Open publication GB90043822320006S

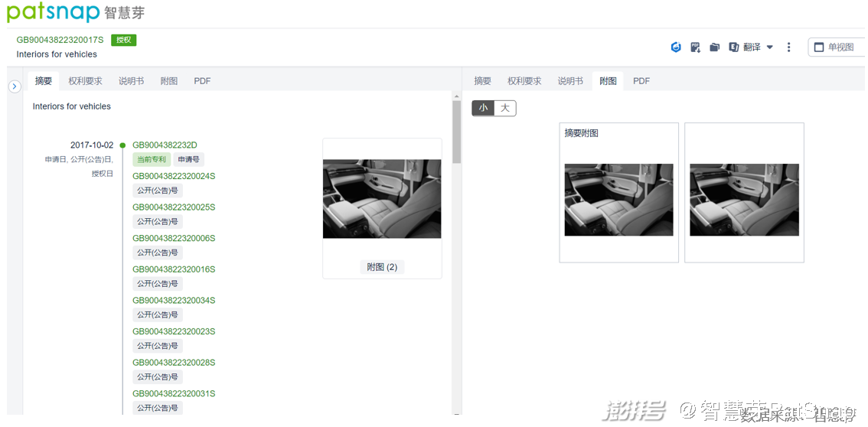tap(174, 238)
